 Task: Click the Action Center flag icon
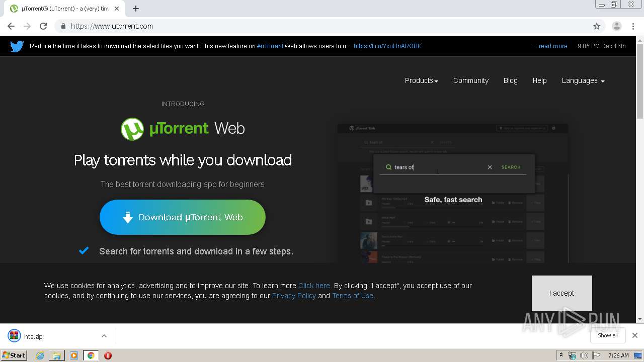596,355
